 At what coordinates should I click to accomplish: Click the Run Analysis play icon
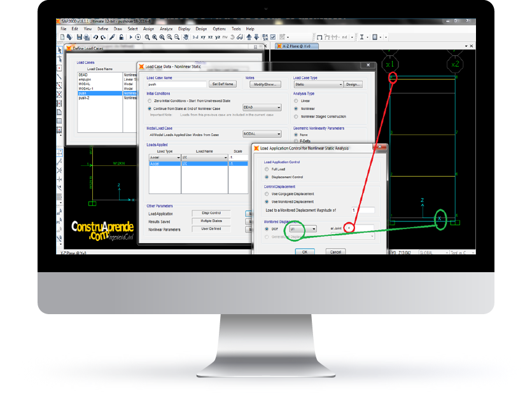click(x=130, y=37)
